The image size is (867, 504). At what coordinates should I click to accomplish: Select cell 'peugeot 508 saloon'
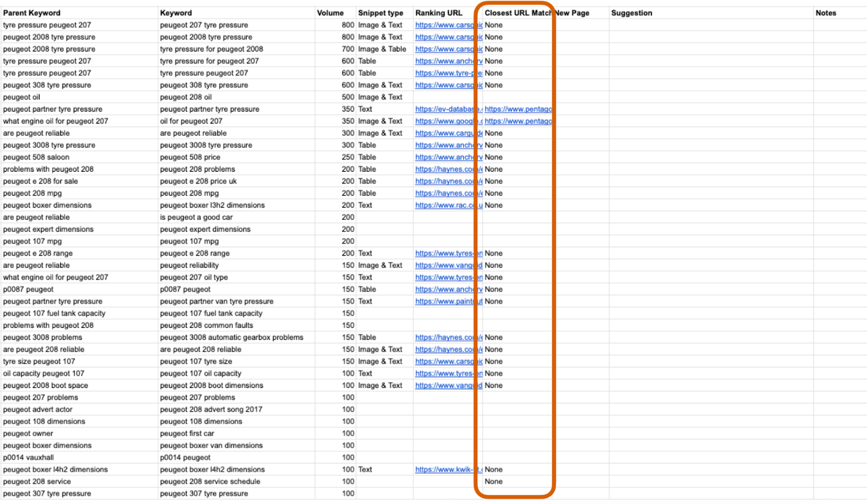[36, 157]
